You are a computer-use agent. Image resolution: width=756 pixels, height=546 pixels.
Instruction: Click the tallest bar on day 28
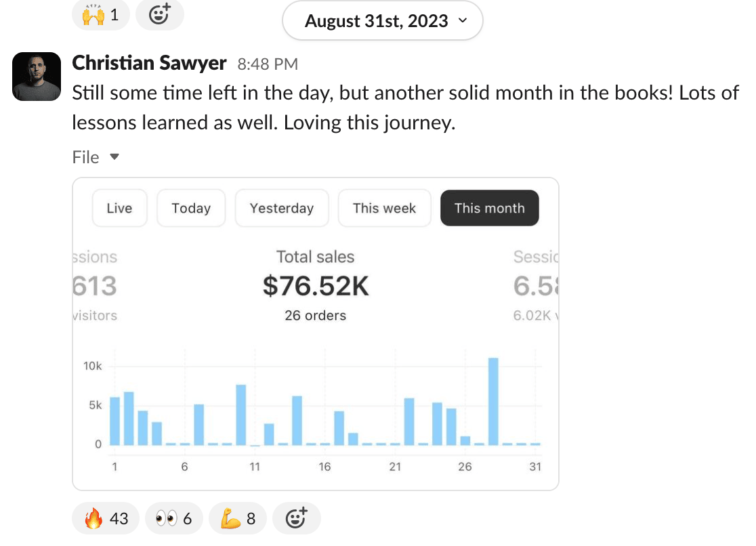[493, 401]
